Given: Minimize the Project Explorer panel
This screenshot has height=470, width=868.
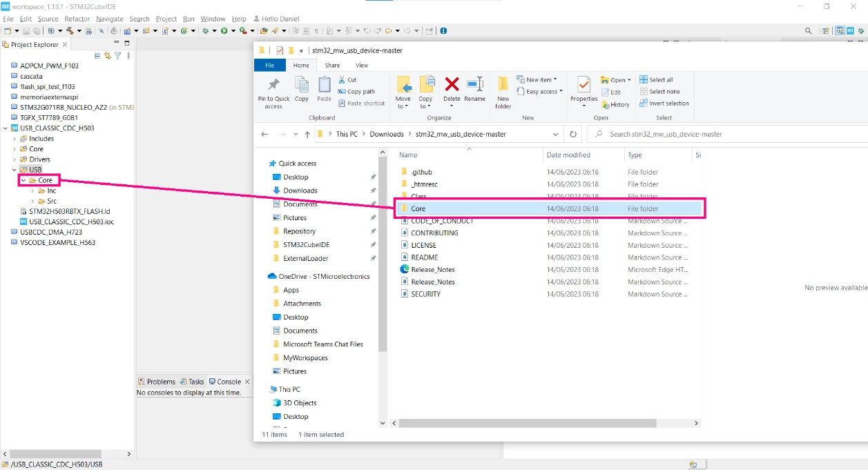Looking at the screenshot, I should [x=116, y=43].
